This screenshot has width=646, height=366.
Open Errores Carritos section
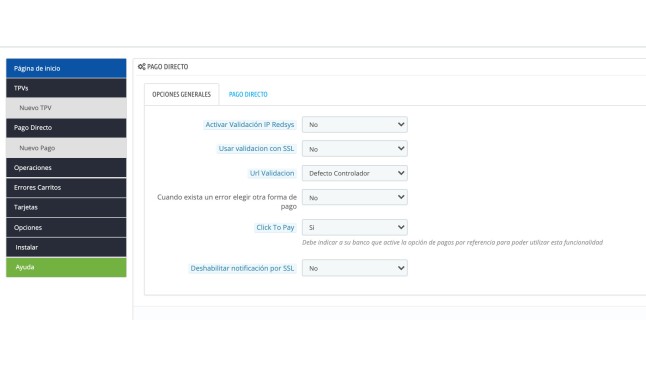click(66, 188)
